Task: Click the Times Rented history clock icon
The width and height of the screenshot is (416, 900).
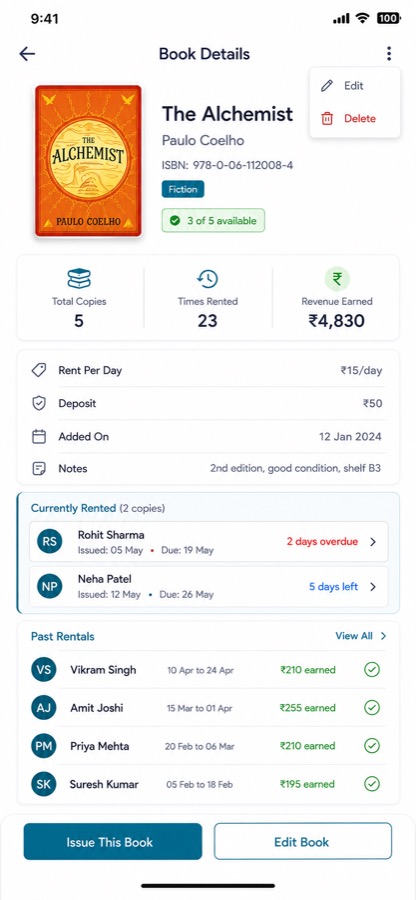Action: (207, 278)
